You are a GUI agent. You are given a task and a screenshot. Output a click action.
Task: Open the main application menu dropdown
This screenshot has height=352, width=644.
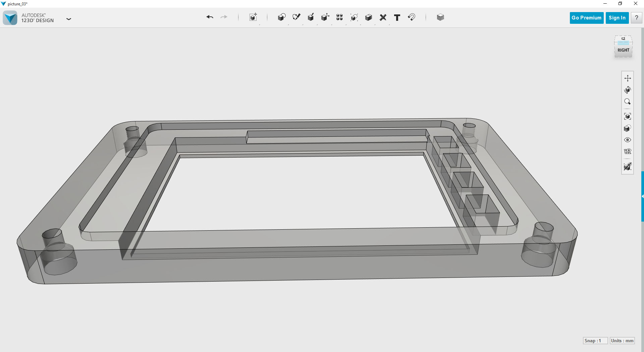69,19
